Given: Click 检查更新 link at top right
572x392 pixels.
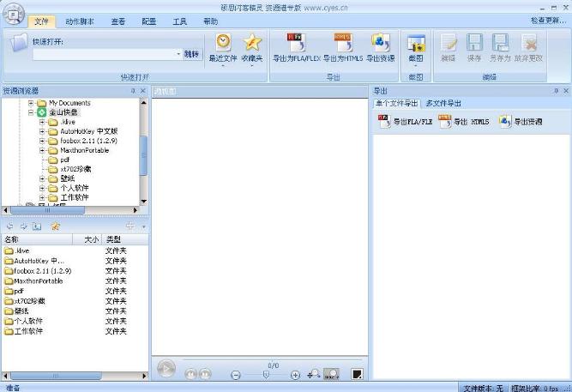Looking at the screenshot, I should point(548,21).
